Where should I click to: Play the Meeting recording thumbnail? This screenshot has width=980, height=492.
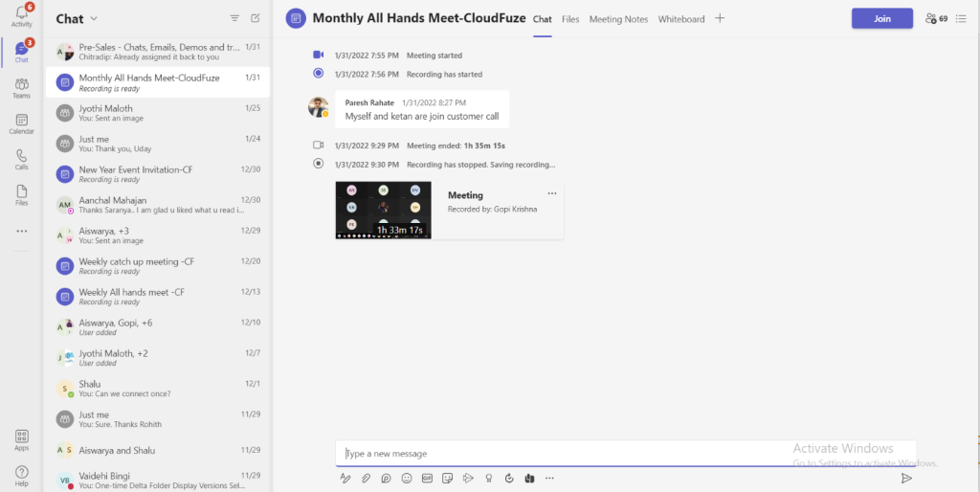(383, 210)
